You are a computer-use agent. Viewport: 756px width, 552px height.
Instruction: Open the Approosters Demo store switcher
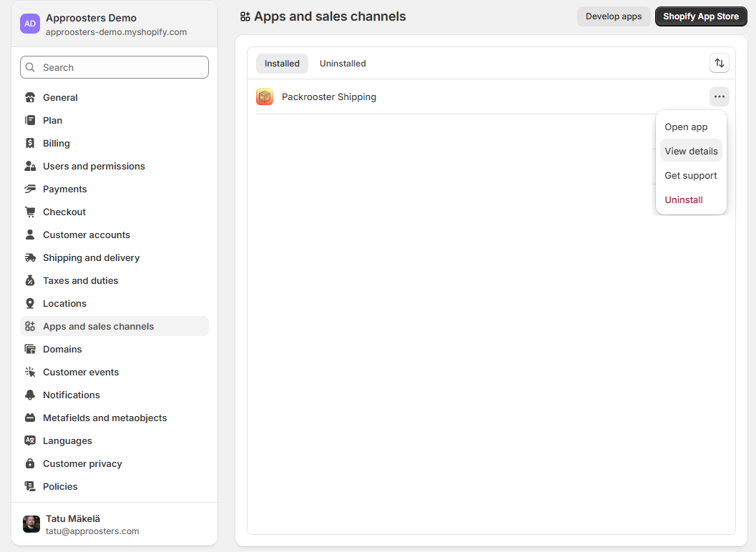(114, 24)
